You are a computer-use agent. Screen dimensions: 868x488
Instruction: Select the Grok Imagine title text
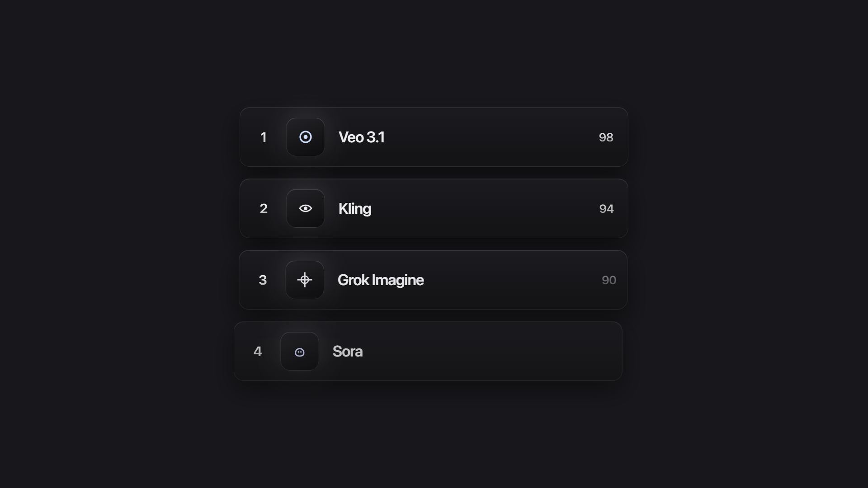pyautogui.click(x=381, y=280)
